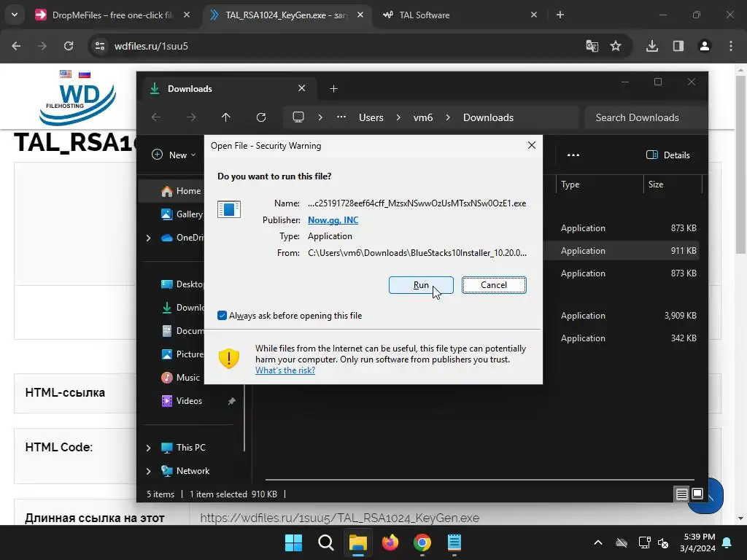Refresh the Downloads folder in File Explorer

[261, 117]
